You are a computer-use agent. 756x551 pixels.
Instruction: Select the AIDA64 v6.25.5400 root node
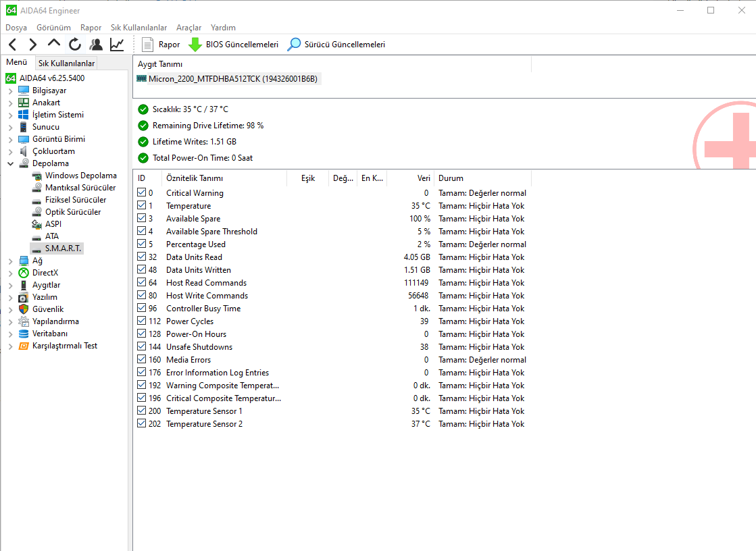coord(45,78)
